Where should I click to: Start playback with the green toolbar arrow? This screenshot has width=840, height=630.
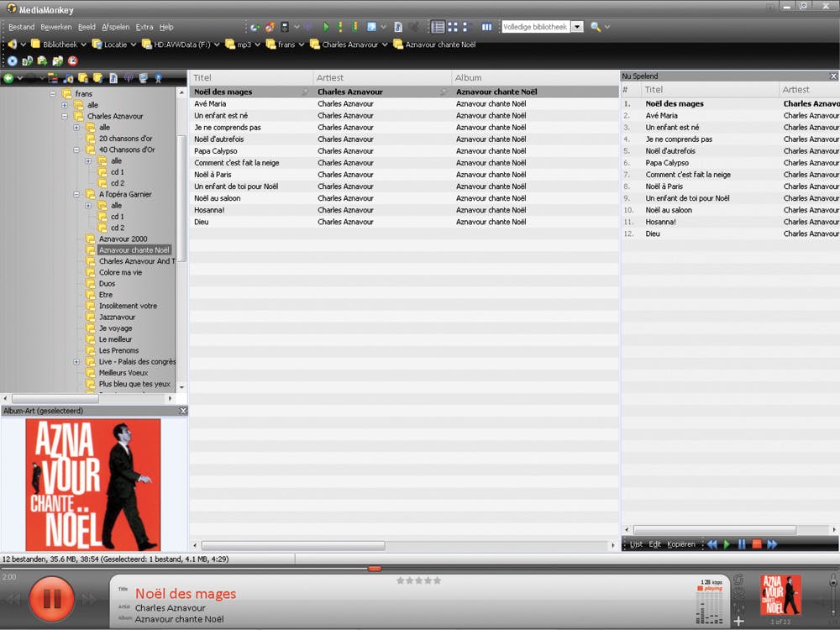point(326,27)
